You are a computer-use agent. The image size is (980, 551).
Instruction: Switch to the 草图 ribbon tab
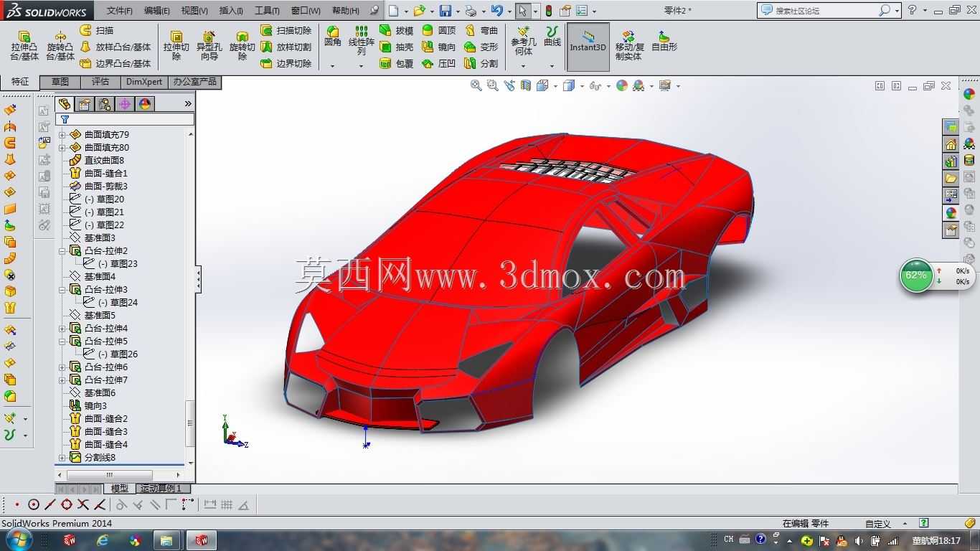tap(60, 82)
